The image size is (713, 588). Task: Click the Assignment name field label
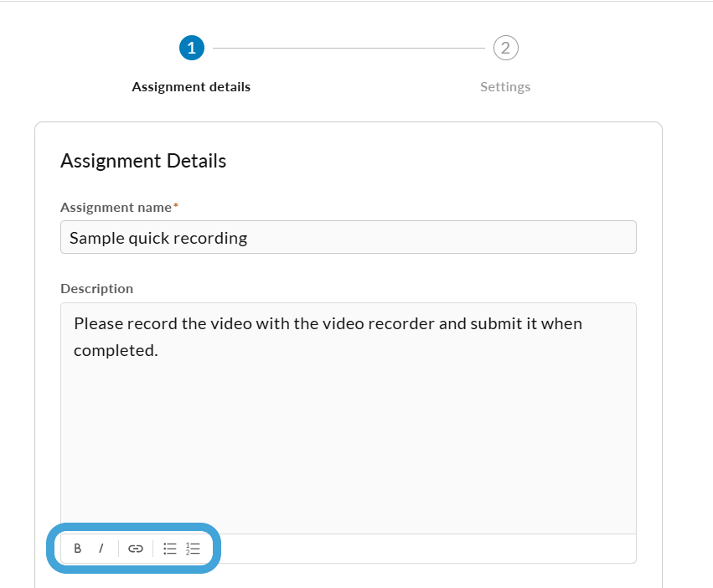point(116,208)
